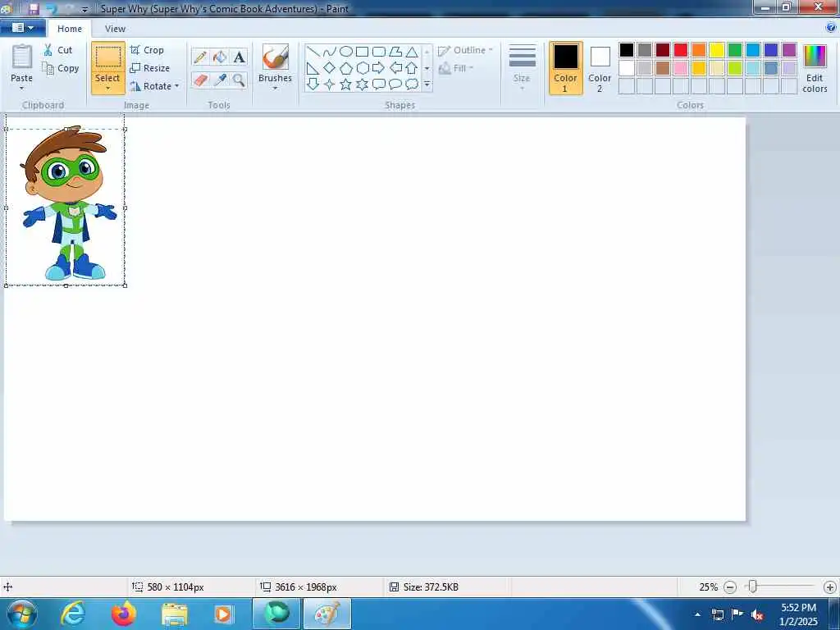Pick the red color swatch
Viewport: 840px width, 630px height.
(x=681, y=50)
